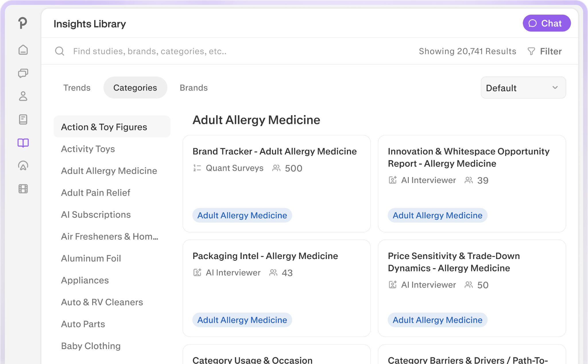This screenshot has height=364, width=588.
Task: Open the arch-shaped sidebar icon
Action: click(x=23, y=166)
